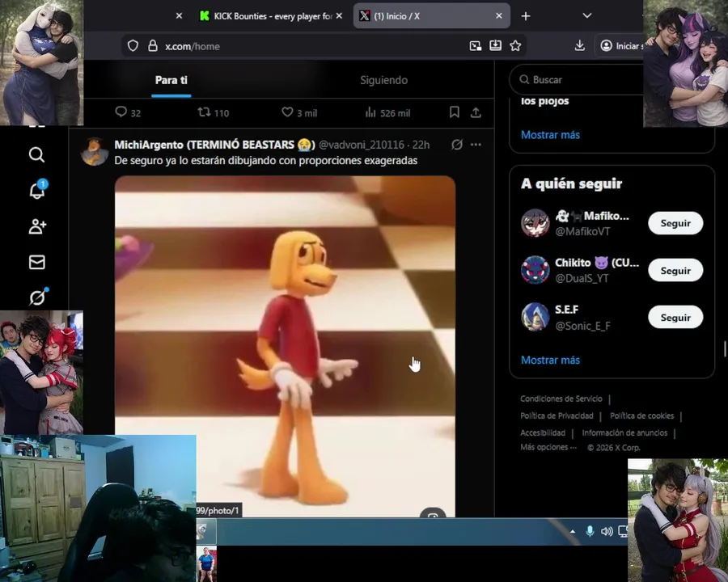Follow the Sonic_E_F account
The image size is (728, 582).
pyautogui.click(x=675, y=318)
